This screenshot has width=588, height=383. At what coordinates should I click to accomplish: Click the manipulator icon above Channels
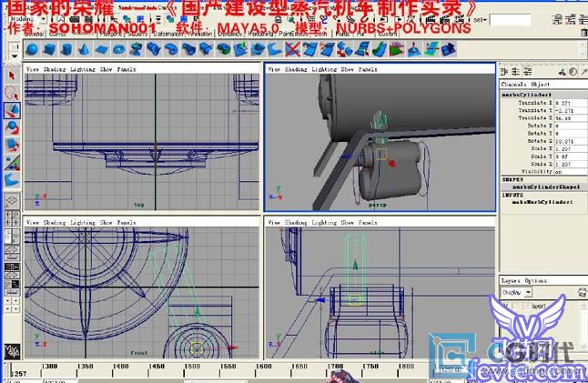[x=563, y=71]
